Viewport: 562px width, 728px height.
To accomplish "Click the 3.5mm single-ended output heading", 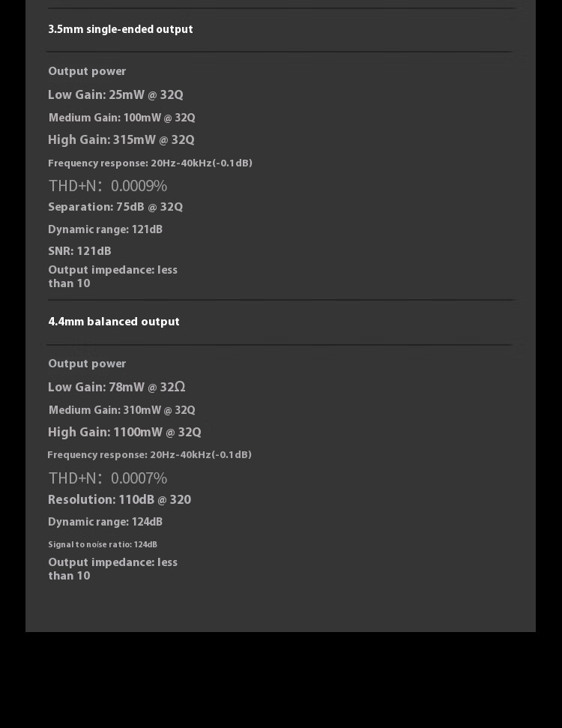I will point(121,29).
